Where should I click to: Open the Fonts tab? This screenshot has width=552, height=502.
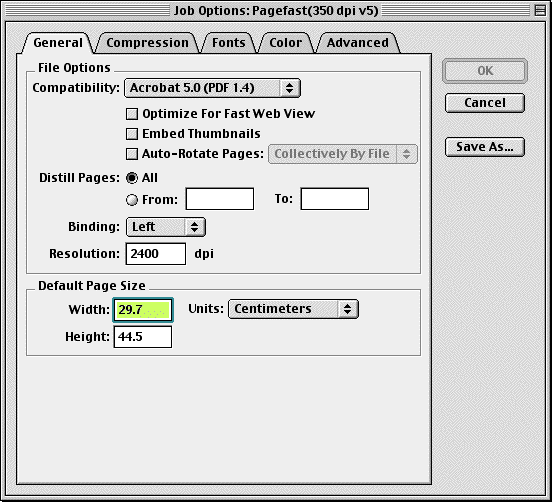pos(228,43)
